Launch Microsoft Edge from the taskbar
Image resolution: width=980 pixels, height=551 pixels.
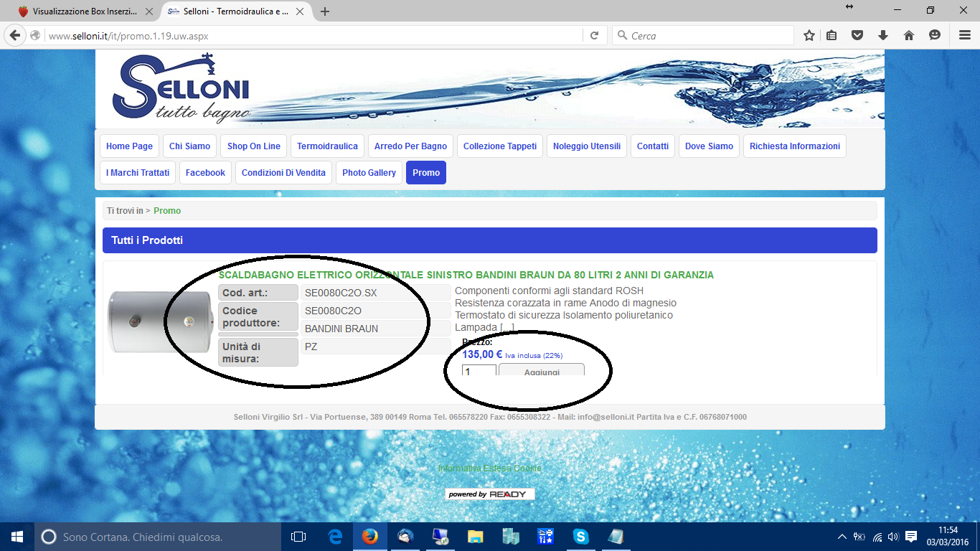pos(335,537)
